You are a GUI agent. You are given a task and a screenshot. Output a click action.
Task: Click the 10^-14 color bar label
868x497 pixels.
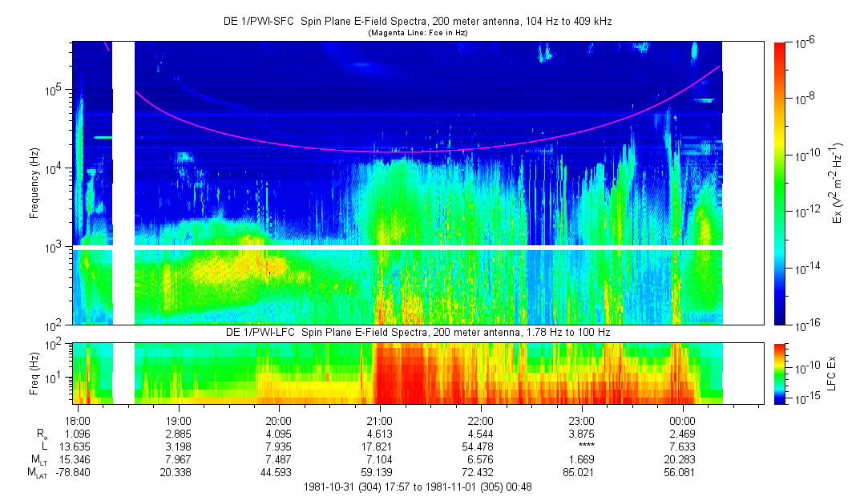pos(806,268)
